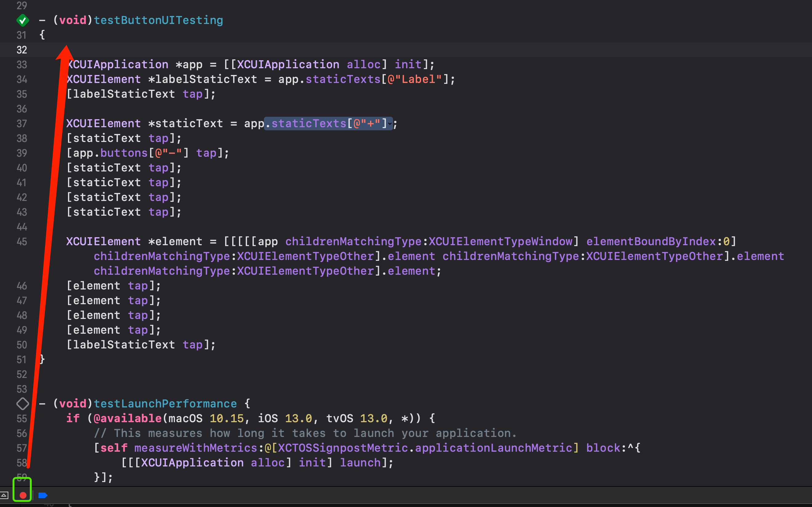The image size is (812, 507).
Task: Click line number 32 in the gutter
Action: tap(22, 50)
